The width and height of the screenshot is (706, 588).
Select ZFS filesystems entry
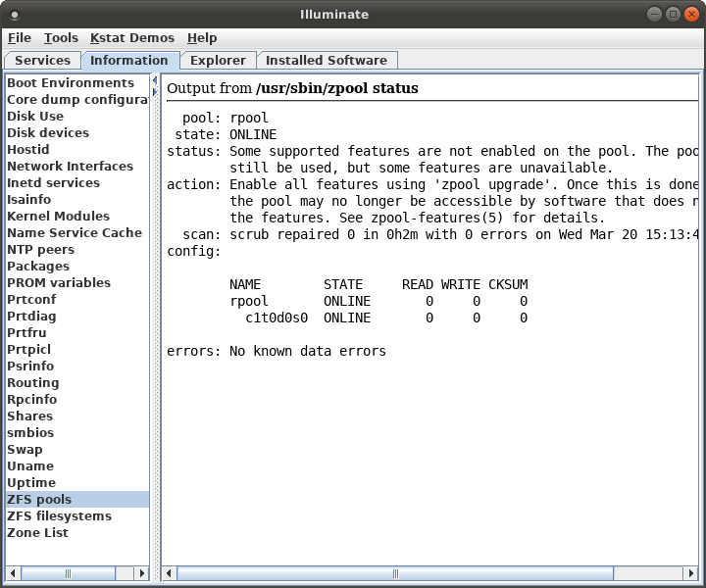point(77,515)
